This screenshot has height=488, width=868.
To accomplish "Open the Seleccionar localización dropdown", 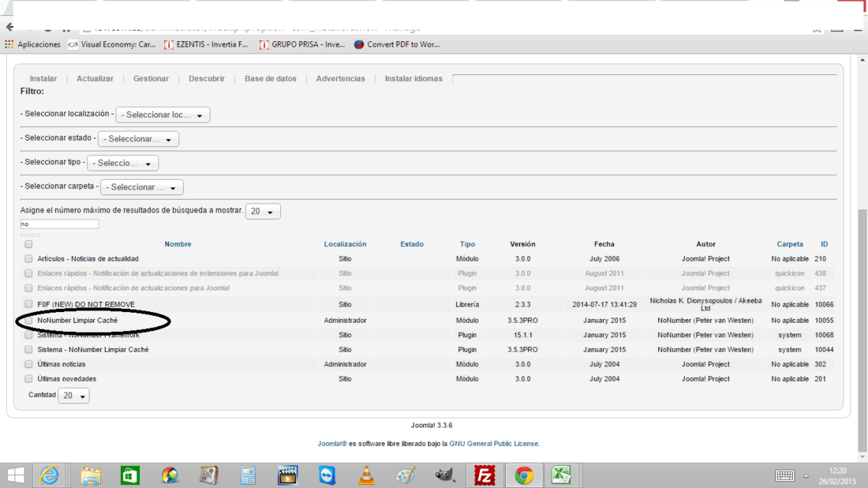I will (163, 114).
